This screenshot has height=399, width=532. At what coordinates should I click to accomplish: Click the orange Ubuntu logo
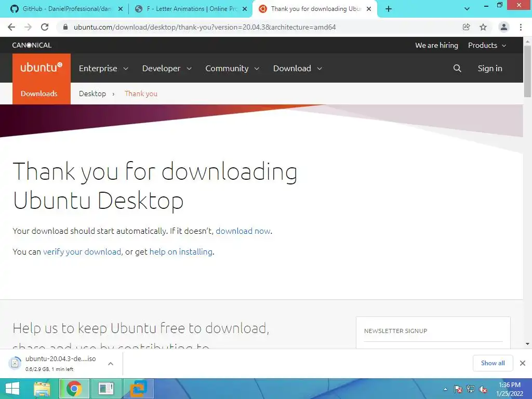tap(42, 68)
